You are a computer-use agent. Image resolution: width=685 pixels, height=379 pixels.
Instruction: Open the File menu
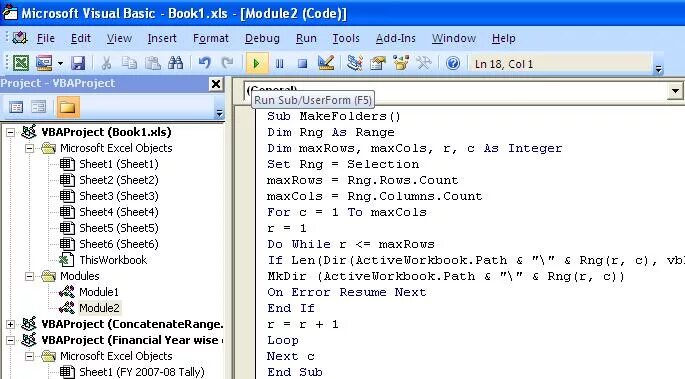45,38
